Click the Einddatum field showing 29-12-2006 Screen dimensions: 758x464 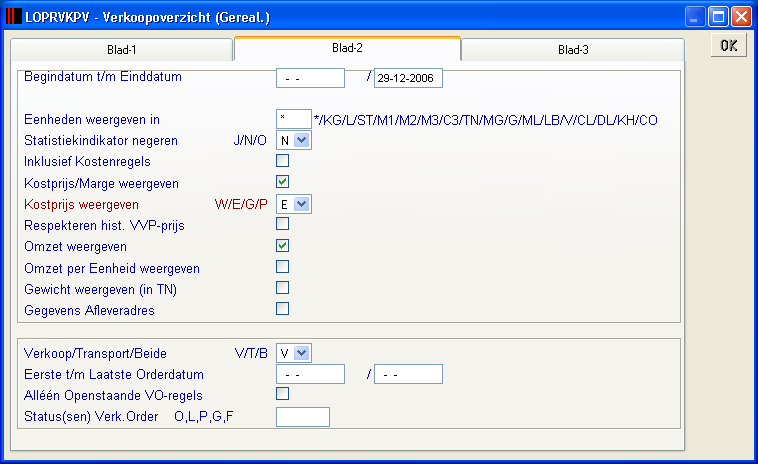(408, 78)
